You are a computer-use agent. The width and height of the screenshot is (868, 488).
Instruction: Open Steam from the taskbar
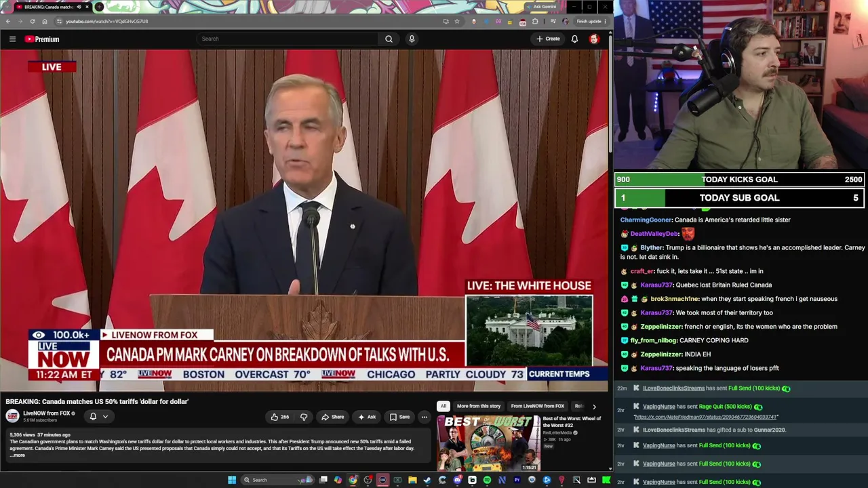pyautogui.click(x=427, y=480)
